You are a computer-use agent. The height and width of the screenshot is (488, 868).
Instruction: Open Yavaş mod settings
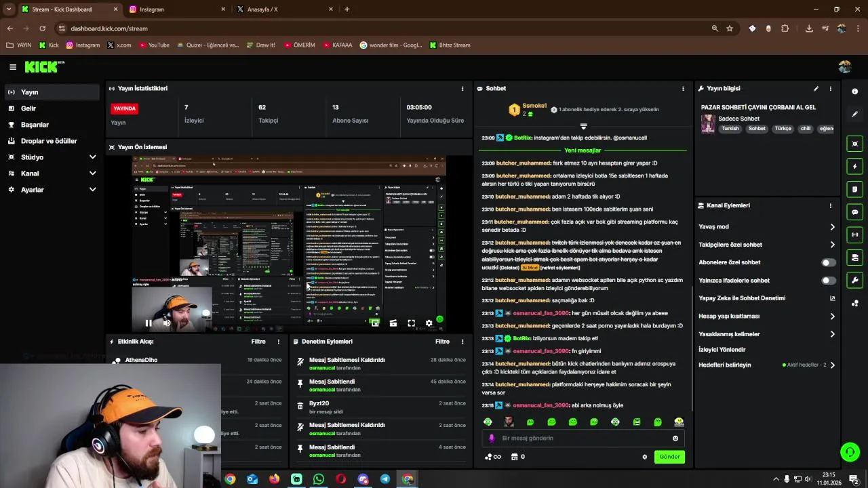767,226
